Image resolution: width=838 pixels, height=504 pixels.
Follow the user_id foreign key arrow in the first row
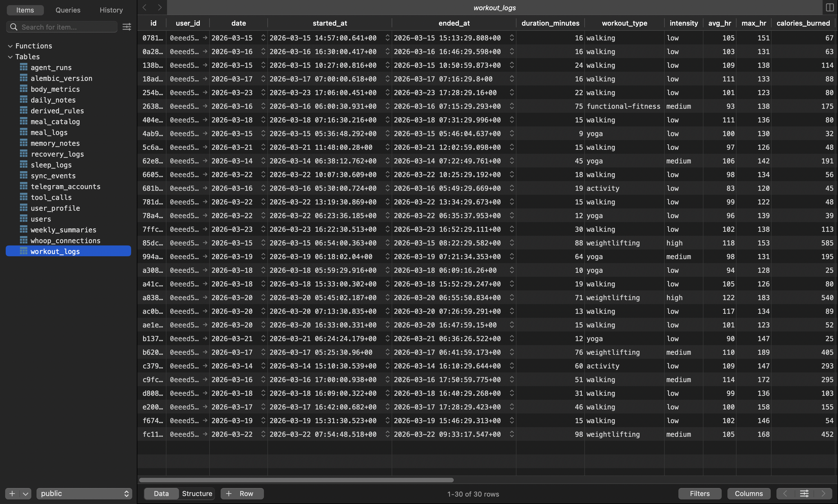click(205, 38)
